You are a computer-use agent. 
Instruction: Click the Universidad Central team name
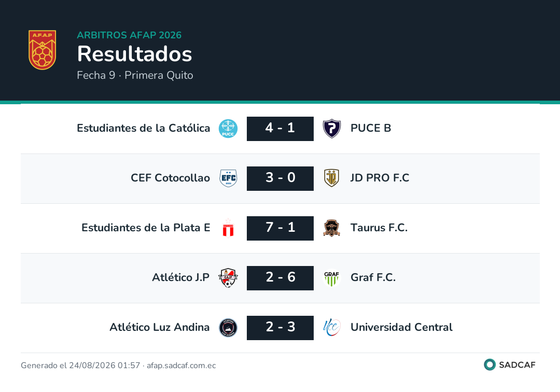(x=401, y=327)
